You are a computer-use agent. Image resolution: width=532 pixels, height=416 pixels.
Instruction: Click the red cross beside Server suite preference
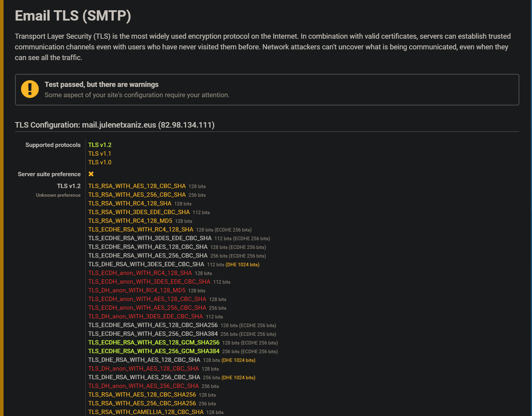(x=91, y=174)
